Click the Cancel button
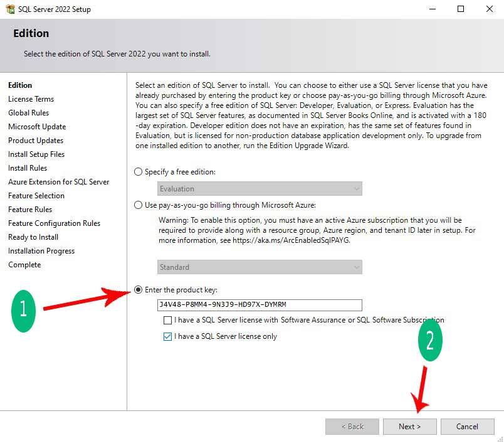The image size is (504, 443). tap(468, 427)
